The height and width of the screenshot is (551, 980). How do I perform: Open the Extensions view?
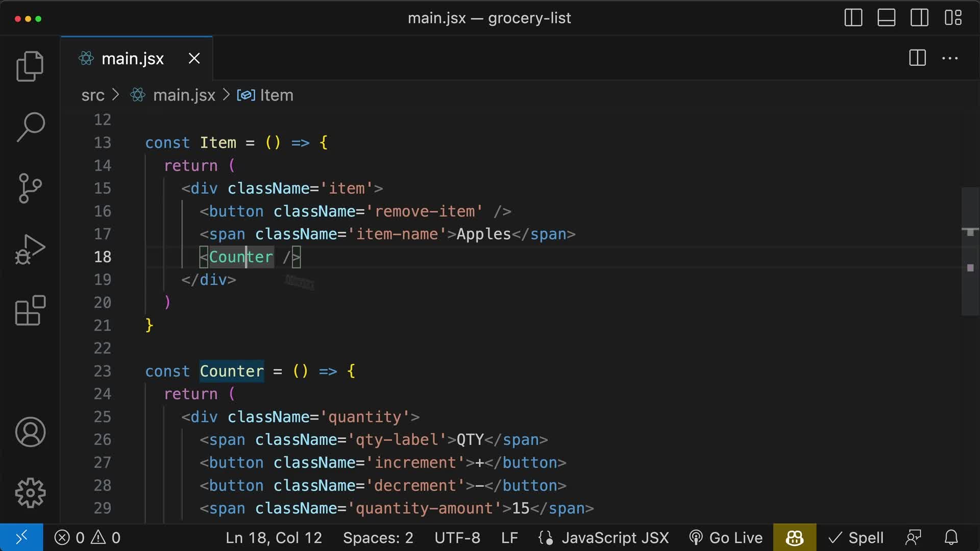pos(30,310)
